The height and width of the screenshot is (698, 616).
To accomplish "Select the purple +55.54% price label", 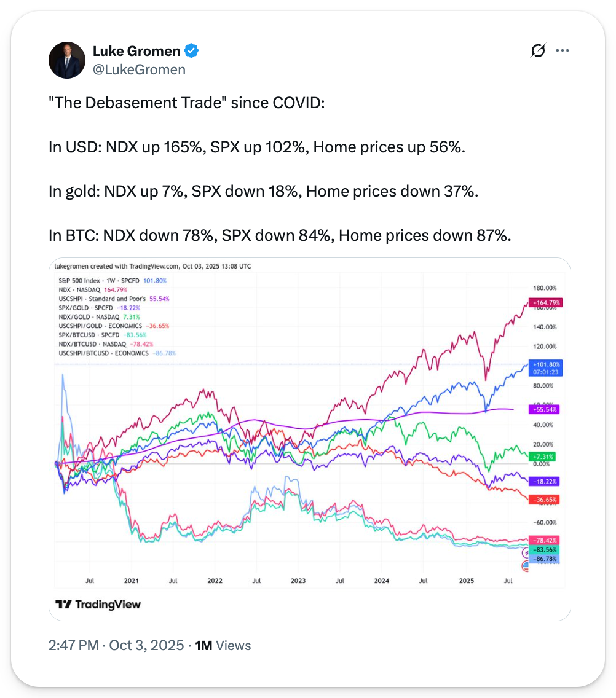I will pyautogui.click(x=542, y=409).
